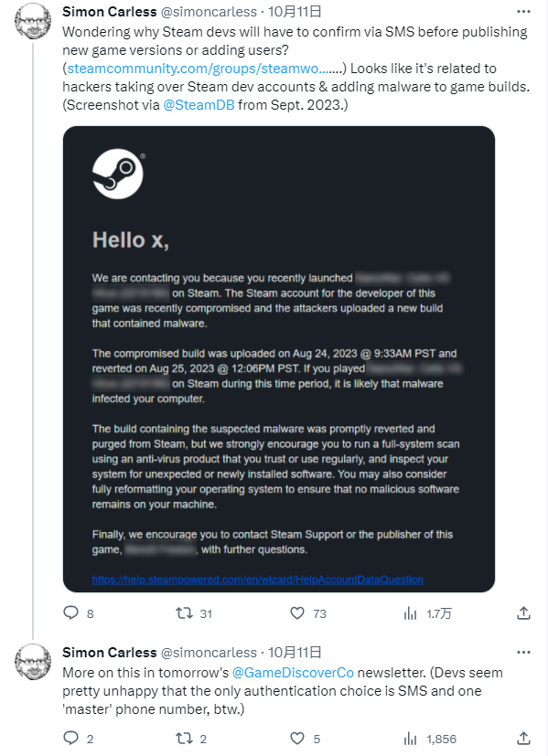Open more options menu on second tweet
The image size is (548, 756).
click(x=523, y=653)
